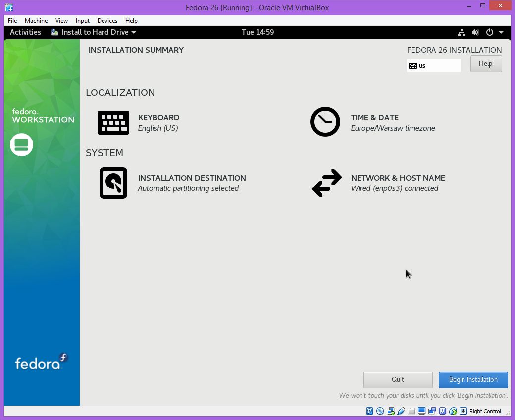Select the NETWORK & HOST NAME label

click(x=398, y=178)
